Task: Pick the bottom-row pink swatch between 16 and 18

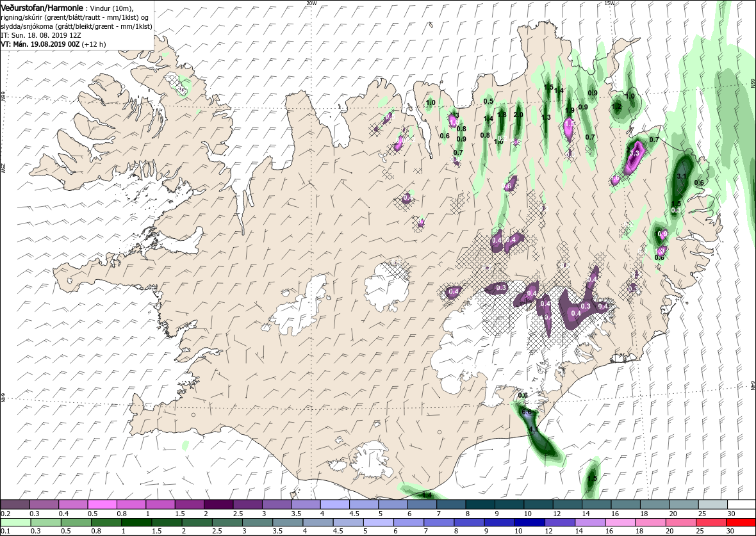Action: pos(620,523)
